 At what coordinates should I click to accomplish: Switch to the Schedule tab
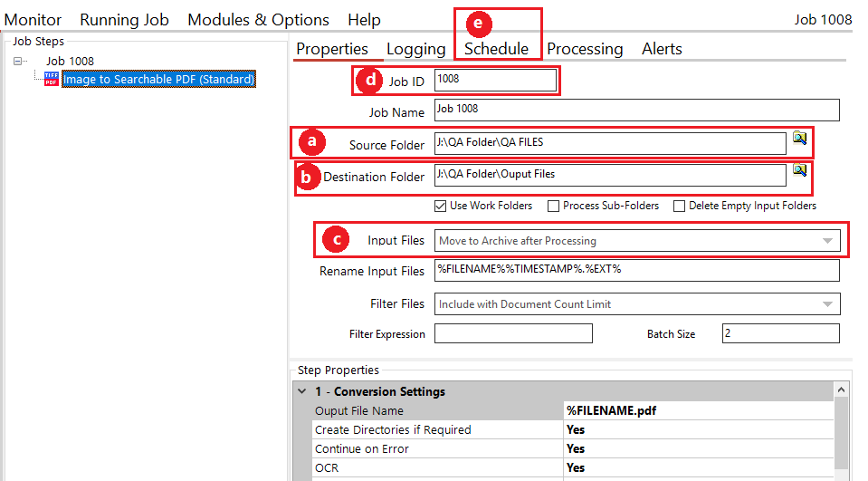click(496, 49)
